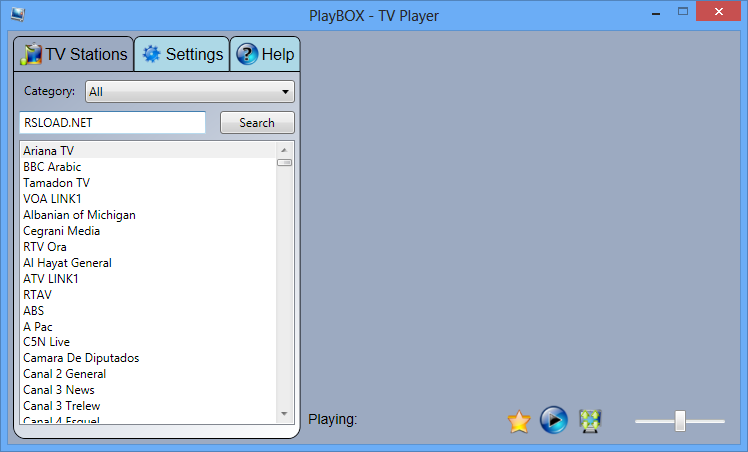The image size is (748, 452).
Task: Pick Albanian of Michigan station
Action: point(148,215)
